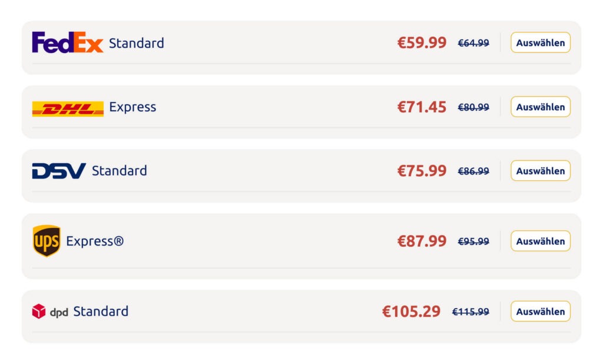Click the "Express" label beside DHL
603x364 pixels.
point(132,107)
